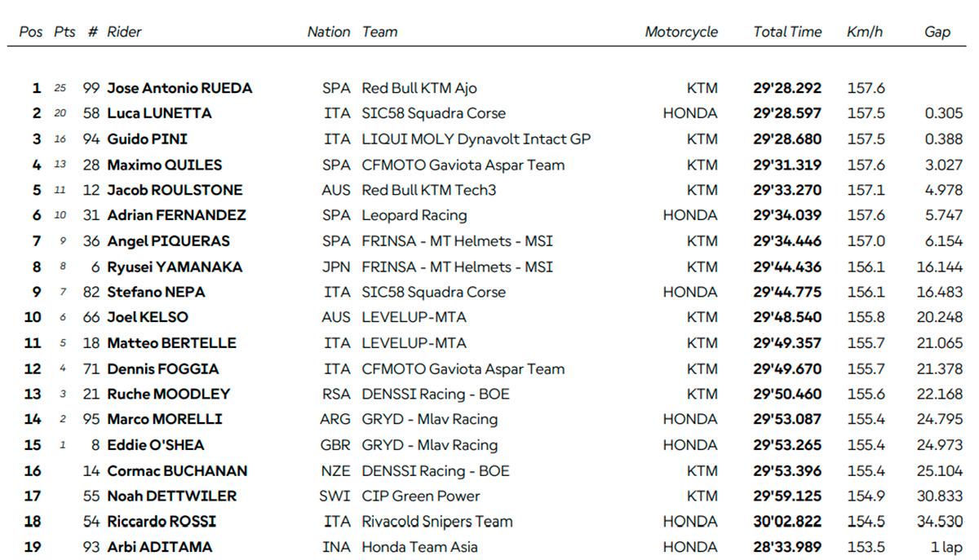Select rider Jose Antonio RUEDA

(179, 88)
